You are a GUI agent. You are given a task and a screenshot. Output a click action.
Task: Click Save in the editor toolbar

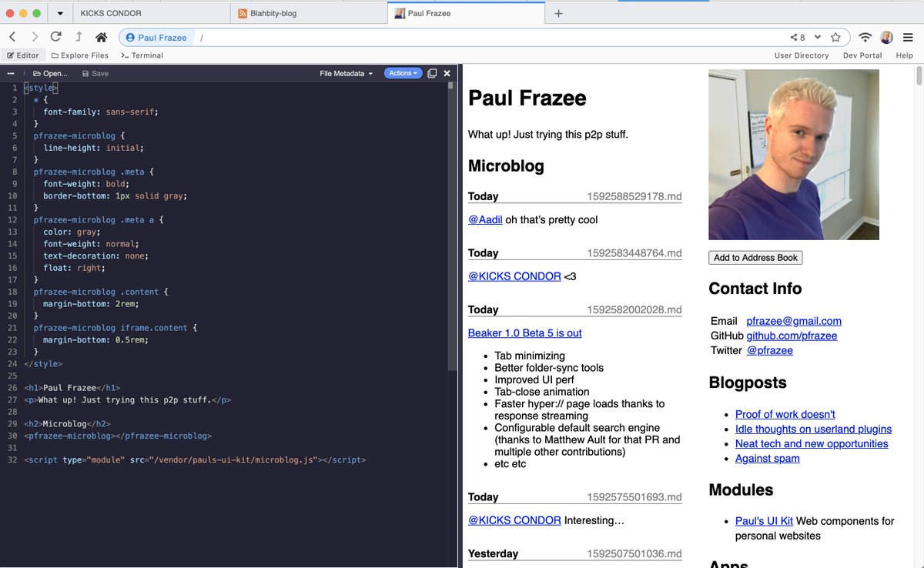click(x=94, y=73)
